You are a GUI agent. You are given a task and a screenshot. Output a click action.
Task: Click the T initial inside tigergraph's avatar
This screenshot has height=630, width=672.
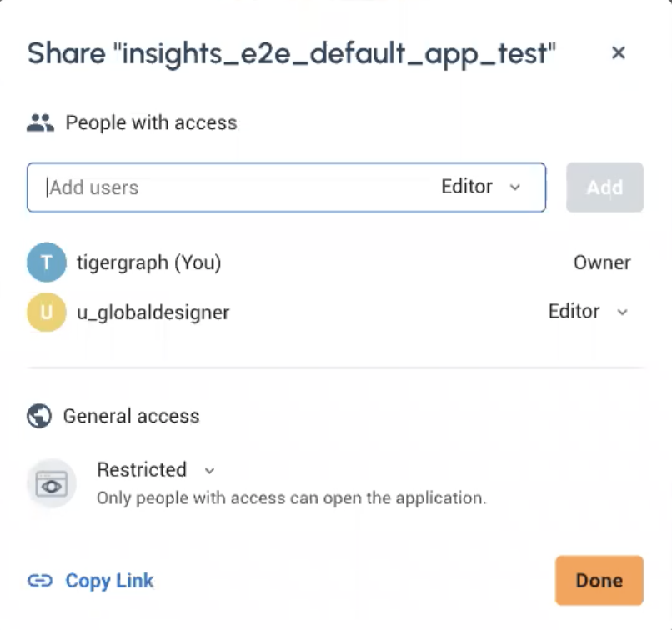[46, 262]
